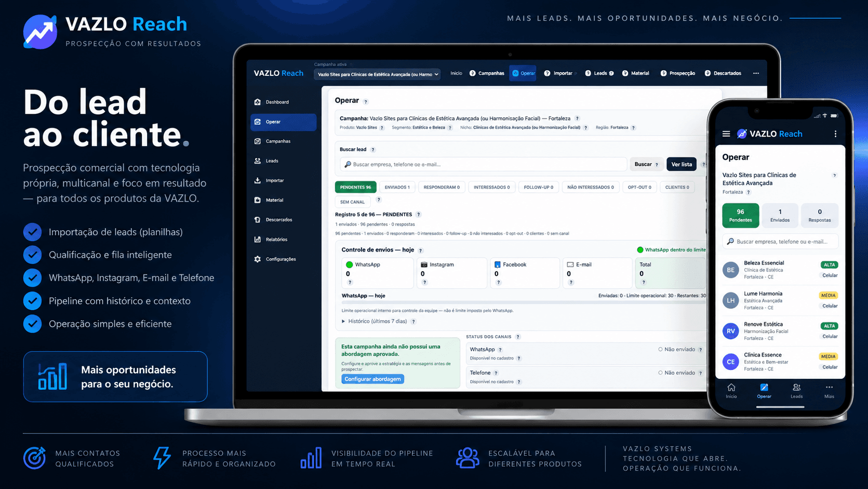868x489 pixels.
Task: Switch to the OPT-OUT 0 tab
Action: click(x=639, y=188)
